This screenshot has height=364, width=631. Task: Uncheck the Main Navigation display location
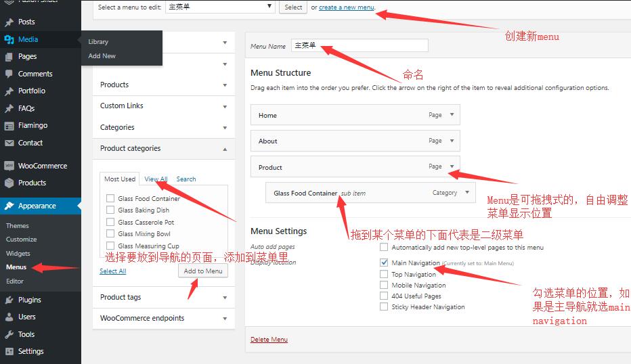385,263
